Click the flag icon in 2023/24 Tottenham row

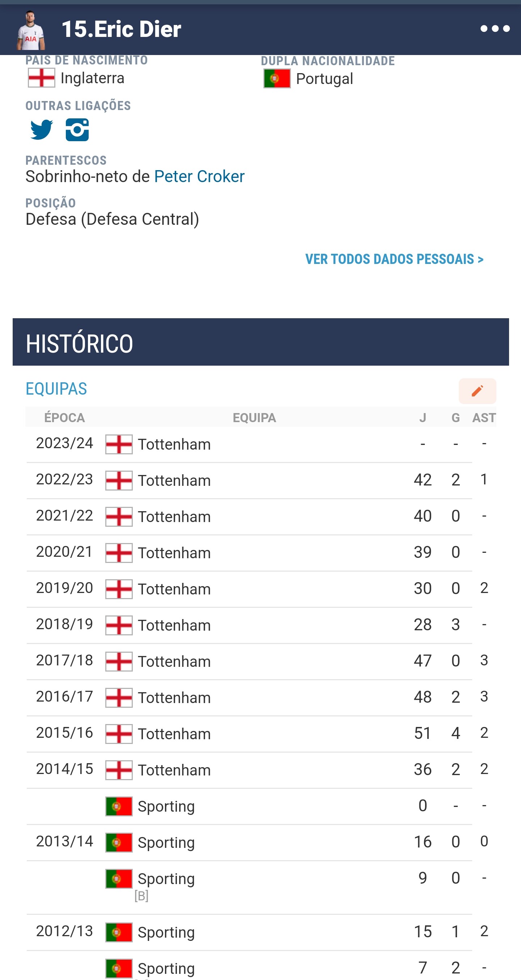tap(119, 444)
